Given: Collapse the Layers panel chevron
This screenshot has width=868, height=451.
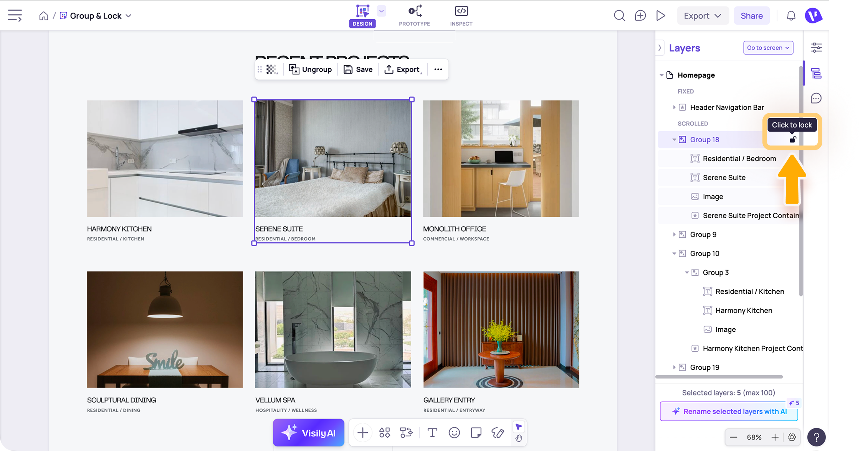Looking at the screenshot, I should [660, 48].
